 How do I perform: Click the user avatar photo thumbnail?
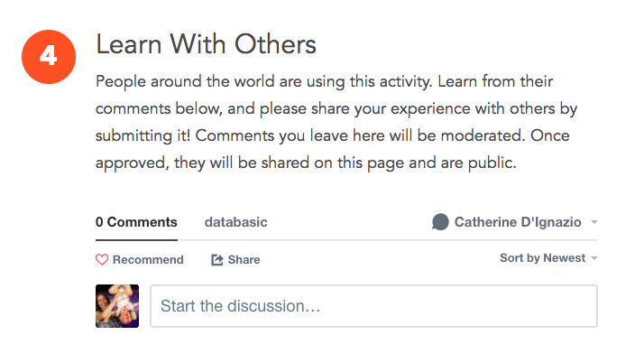117,306
